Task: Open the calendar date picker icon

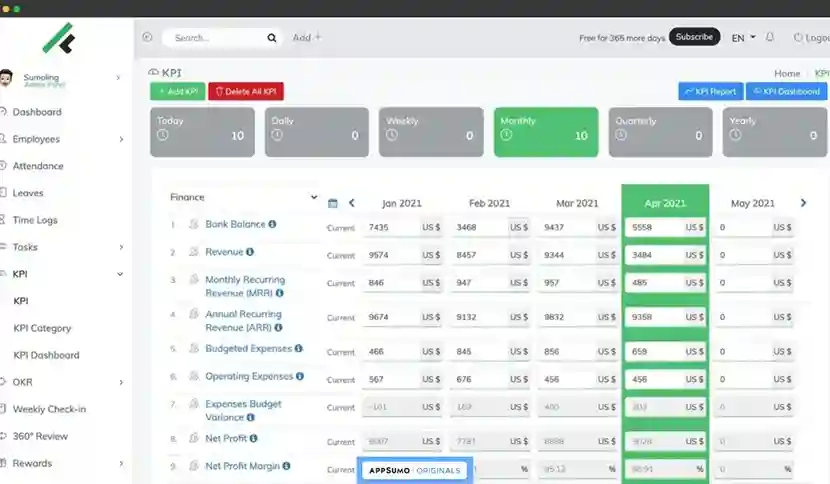Action: [332, 203]
